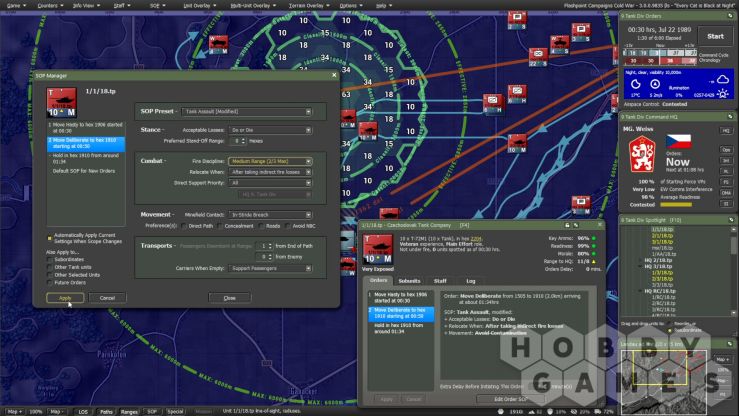739x416 pixels.
Task: Click the pin icon on Tank Div Orders panel
Action: click(731, 16)
